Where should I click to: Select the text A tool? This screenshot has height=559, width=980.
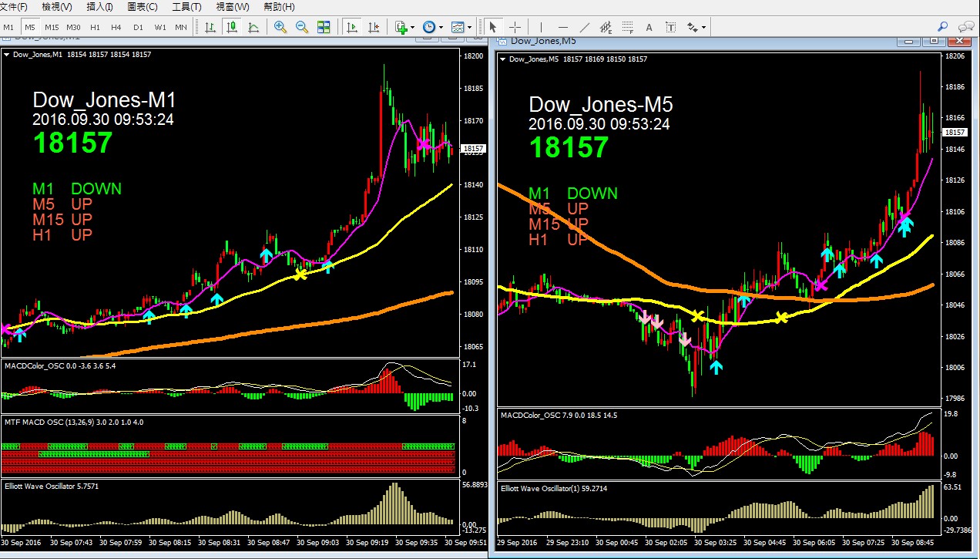tap(649, 27)
